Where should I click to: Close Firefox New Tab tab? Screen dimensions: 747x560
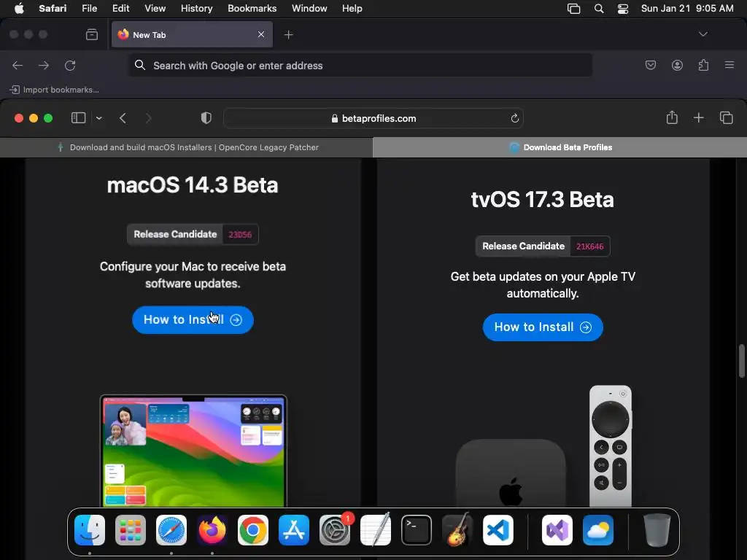pyautogui.click(x=261, y=34)
